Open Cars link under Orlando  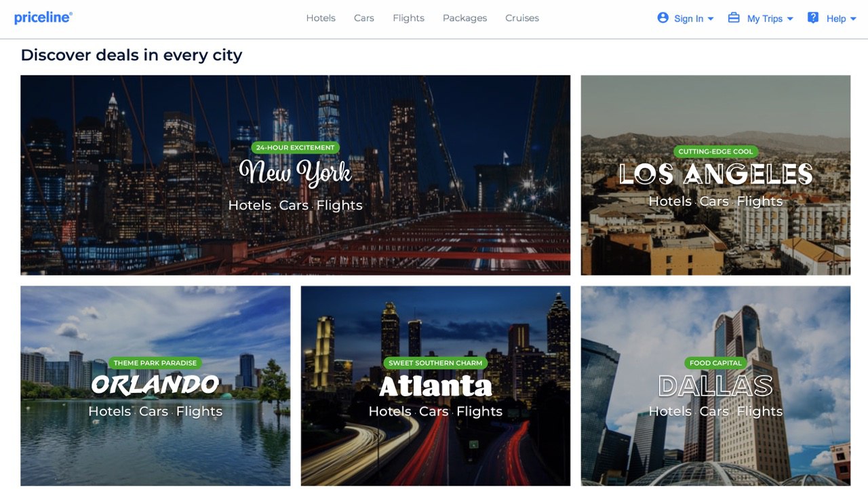[x=153, y=411]
